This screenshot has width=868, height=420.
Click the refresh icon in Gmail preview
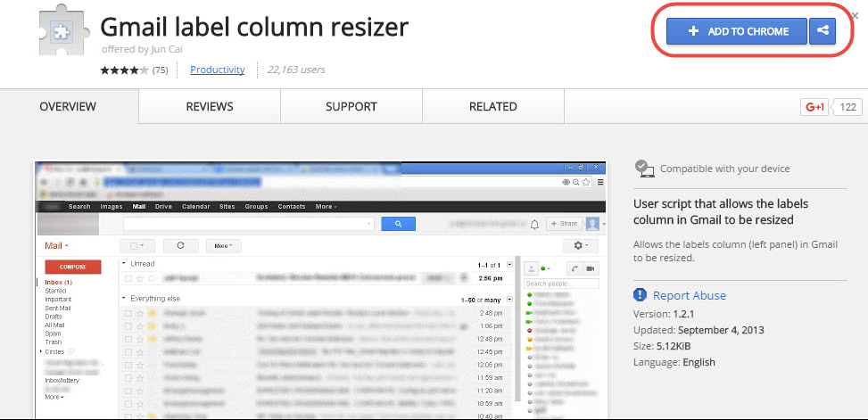[180, 246]
